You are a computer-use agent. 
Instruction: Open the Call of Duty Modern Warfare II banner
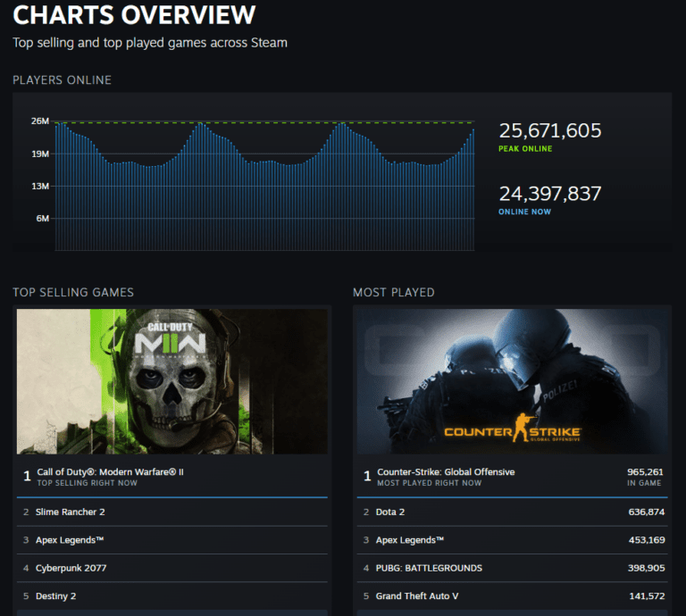pos(171,381)
